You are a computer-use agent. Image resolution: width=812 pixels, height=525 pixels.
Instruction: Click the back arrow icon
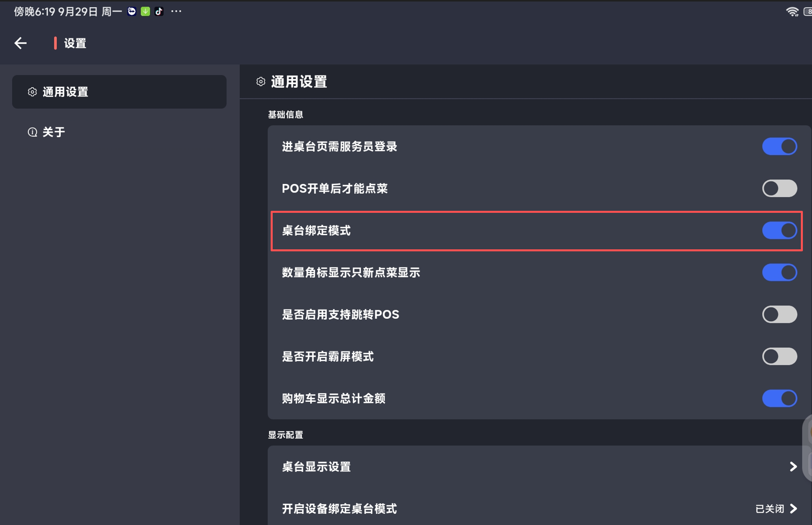(x=20, y=43)
